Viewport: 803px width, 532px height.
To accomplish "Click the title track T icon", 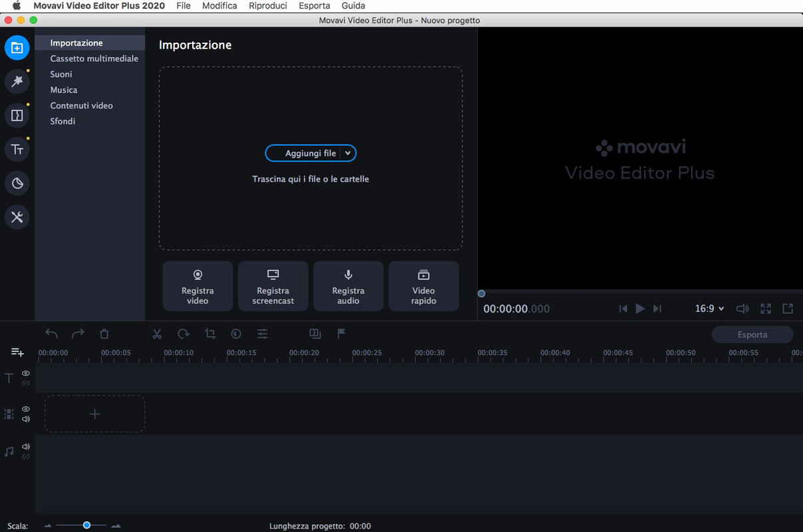I will tap(9, 378).
